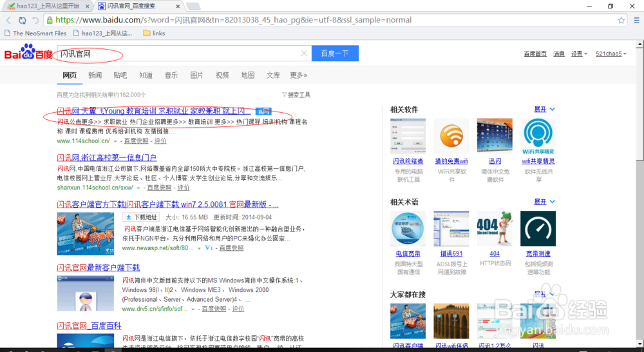Open the 闪讯网 天翼飞Young first result

(x=154, y=112)
